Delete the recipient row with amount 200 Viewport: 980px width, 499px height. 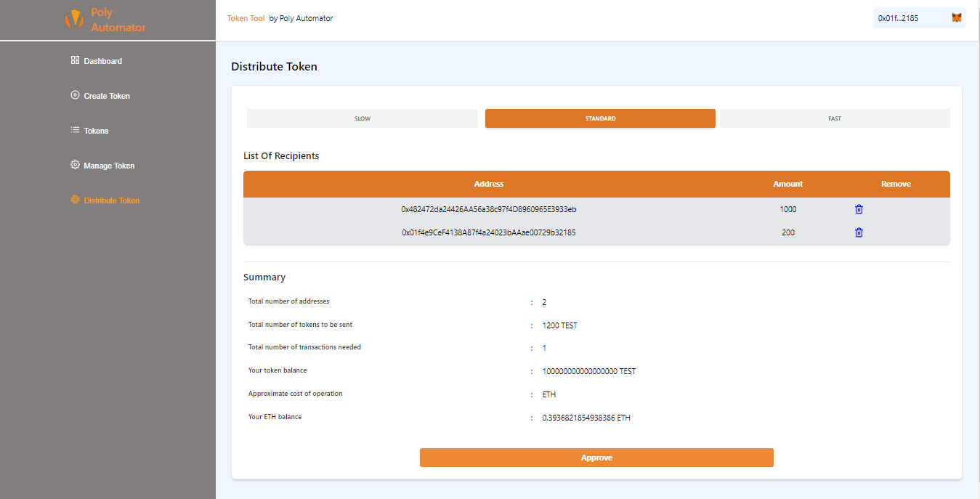tap(859, 232)
